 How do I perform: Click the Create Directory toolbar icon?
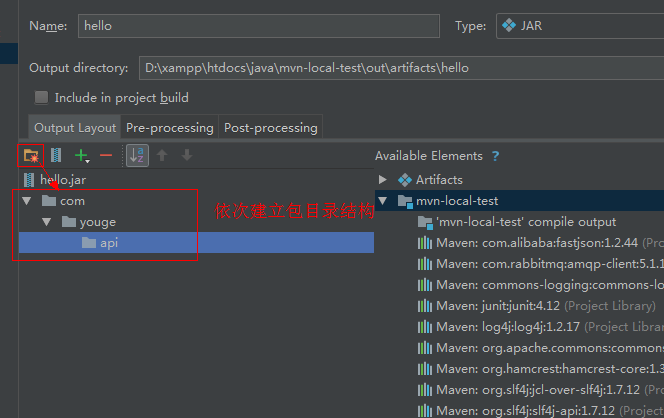pyautogui.click(x=31, y=156)
